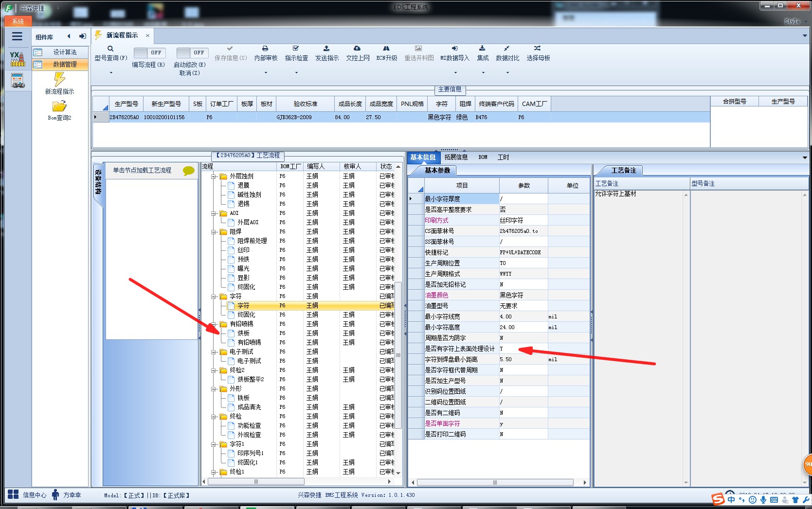Image resolution: width=812 pixels, height=509 pixels.
Task: Switch to 基本信息 tab
Action: [423, 157]
